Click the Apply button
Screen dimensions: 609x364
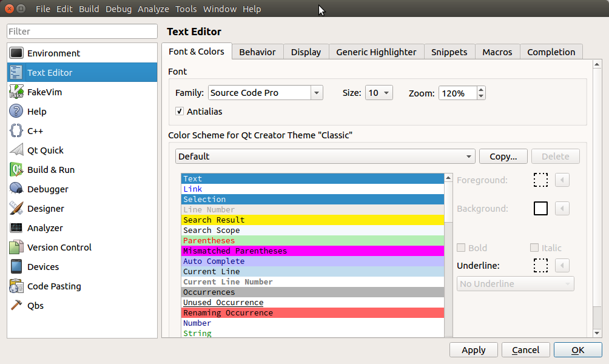(473, 350)
